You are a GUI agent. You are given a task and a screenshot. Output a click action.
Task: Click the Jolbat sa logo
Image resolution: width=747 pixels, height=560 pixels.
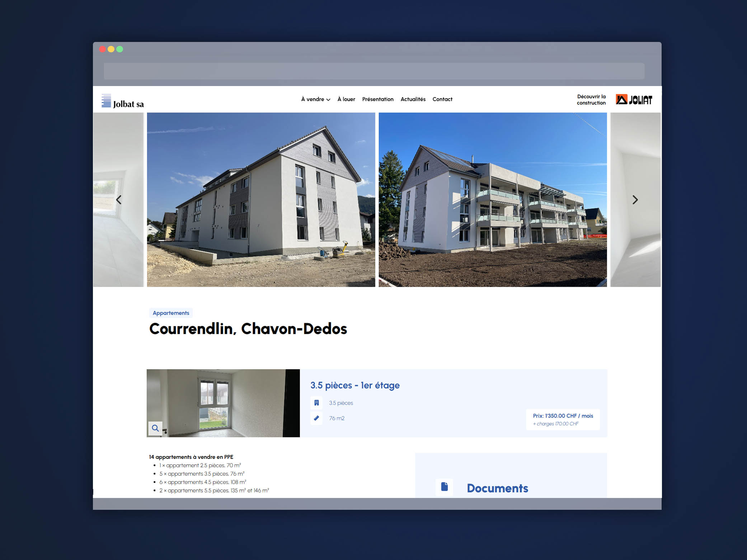(x=122, y=101)
